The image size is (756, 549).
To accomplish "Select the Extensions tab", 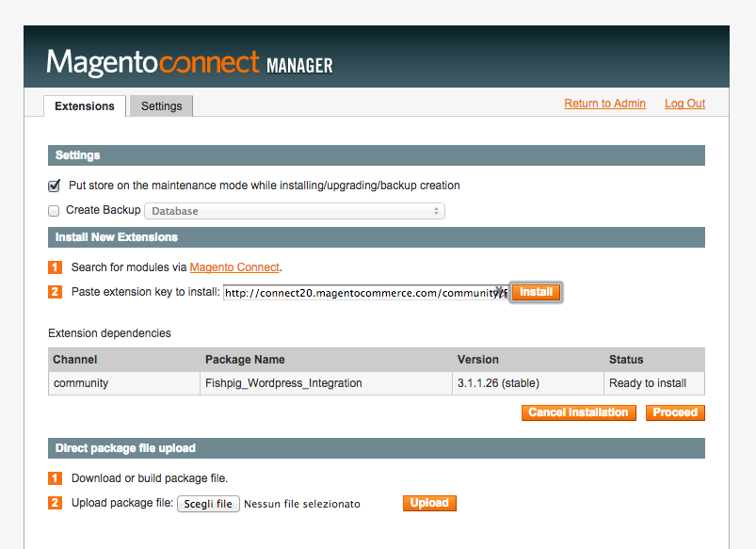I will point(85,106).
